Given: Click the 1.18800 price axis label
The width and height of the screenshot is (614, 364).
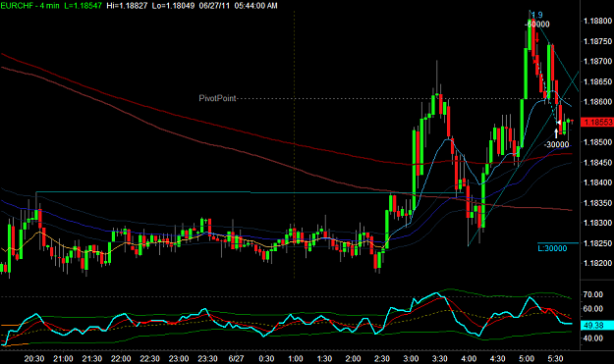Looking at the screenshot, I should 597,22.
